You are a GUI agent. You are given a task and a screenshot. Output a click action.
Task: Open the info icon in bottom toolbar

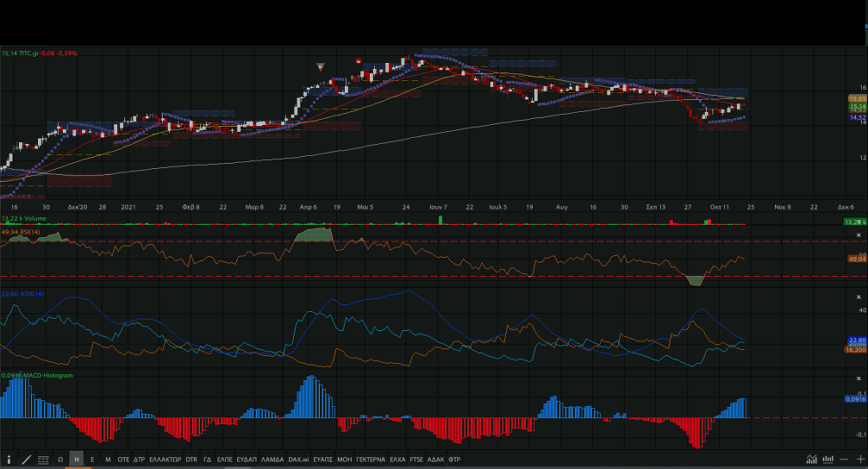tap(9, 460)
